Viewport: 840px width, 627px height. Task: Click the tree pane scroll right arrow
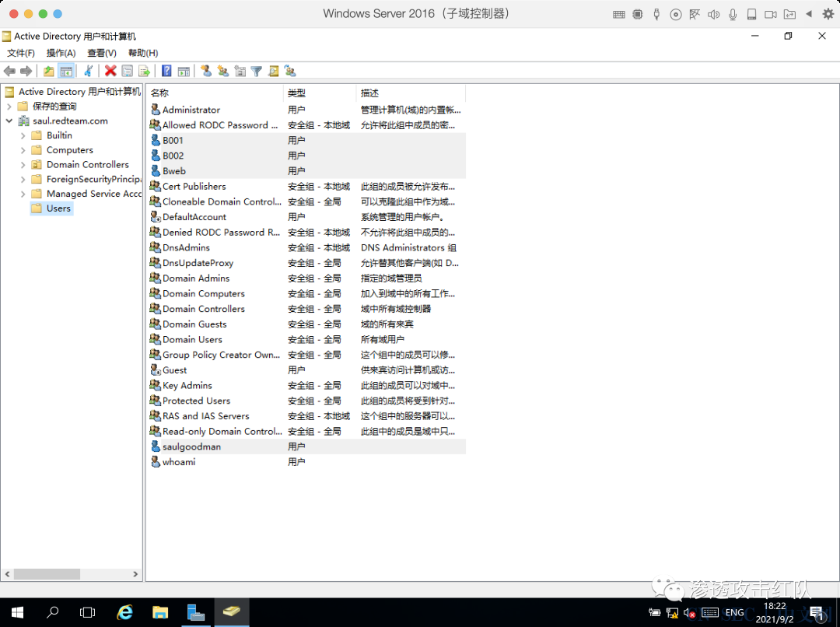point(135,574)
